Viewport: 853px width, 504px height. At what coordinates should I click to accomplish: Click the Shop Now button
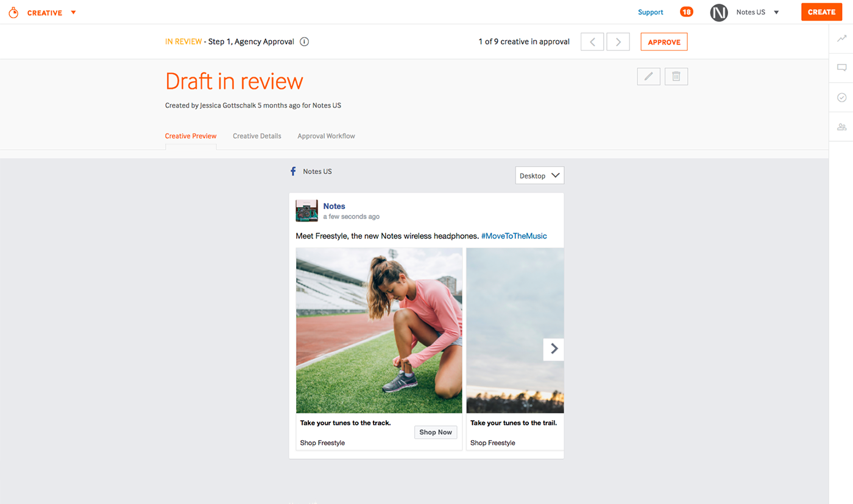point(436,432)
